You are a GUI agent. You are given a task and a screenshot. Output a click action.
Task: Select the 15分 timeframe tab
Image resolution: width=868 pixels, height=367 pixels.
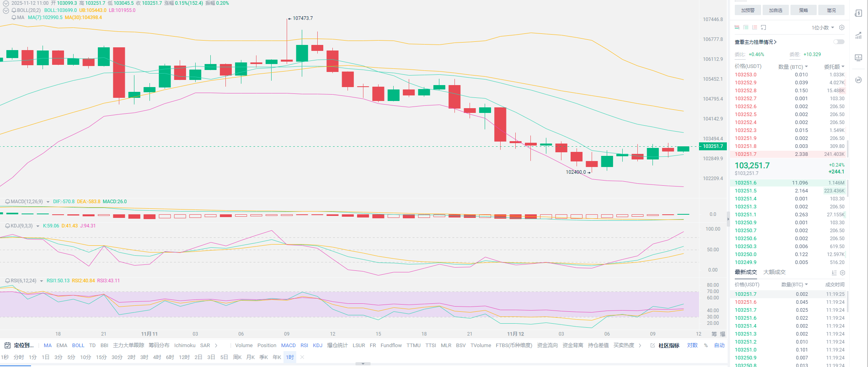[x=101, y=357]
